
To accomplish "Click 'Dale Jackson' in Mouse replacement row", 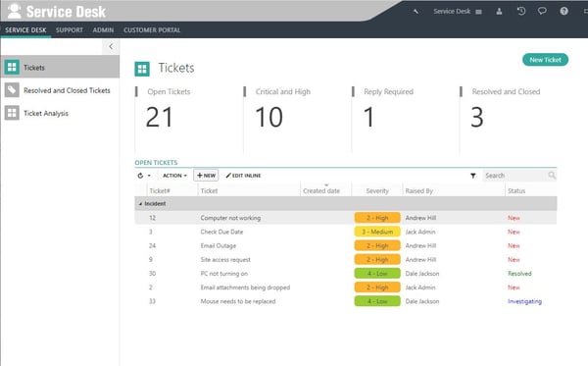I will (x=422, y=301).
